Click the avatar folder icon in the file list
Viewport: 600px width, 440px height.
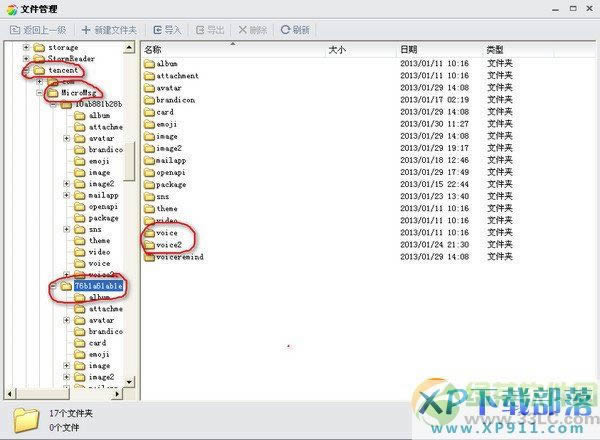coord(149,88)
